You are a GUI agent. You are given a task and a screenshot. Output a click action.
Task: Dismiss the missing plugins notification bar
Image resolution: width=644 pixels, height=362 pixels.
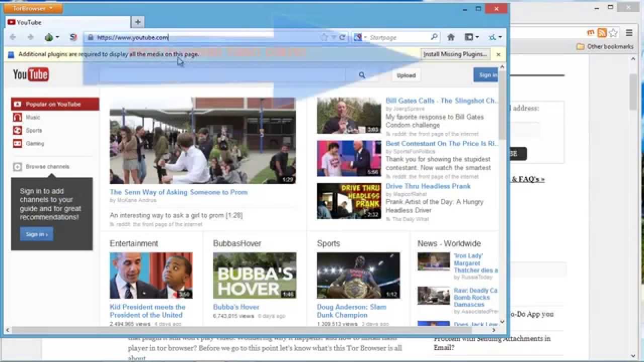click(498, 54)
